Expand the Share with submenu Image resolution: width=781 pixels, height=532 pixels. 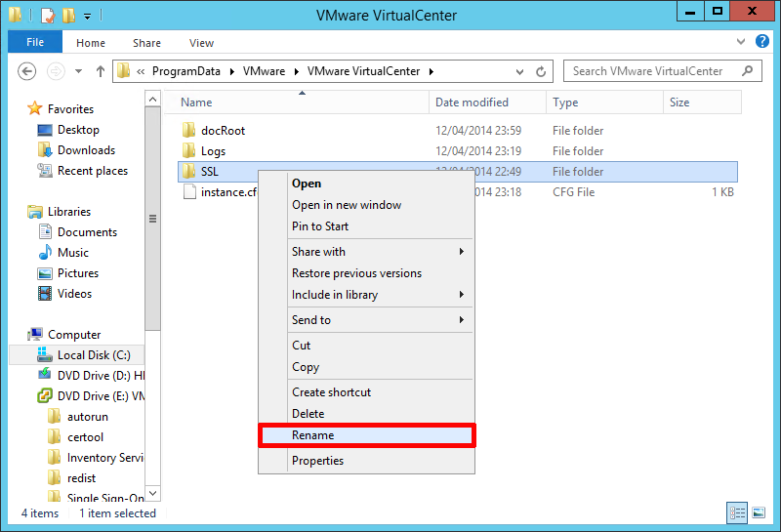coord(367,252)
